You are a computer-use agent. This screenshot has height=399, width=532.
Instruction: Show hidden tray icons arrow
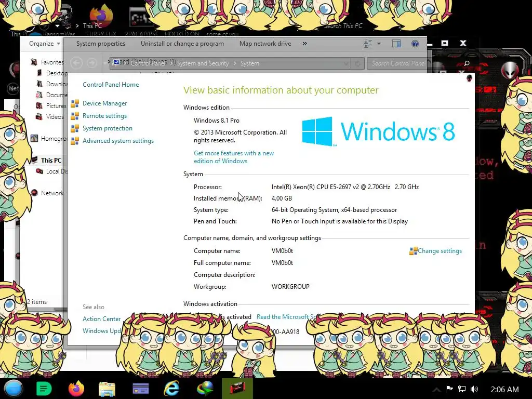436,390
